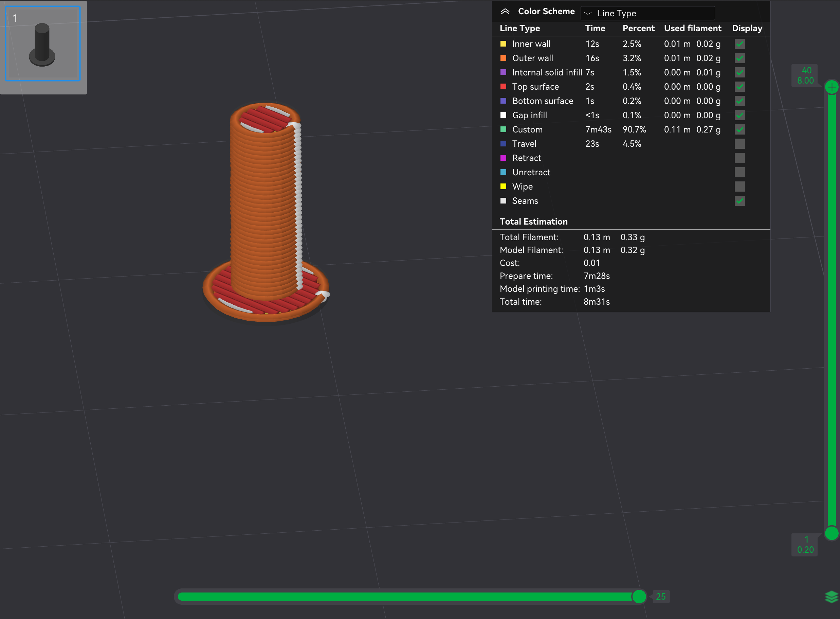Click the horizontal move slider handle
The height and width of the screenshot is (619, 840).
(x=639, y=597)
